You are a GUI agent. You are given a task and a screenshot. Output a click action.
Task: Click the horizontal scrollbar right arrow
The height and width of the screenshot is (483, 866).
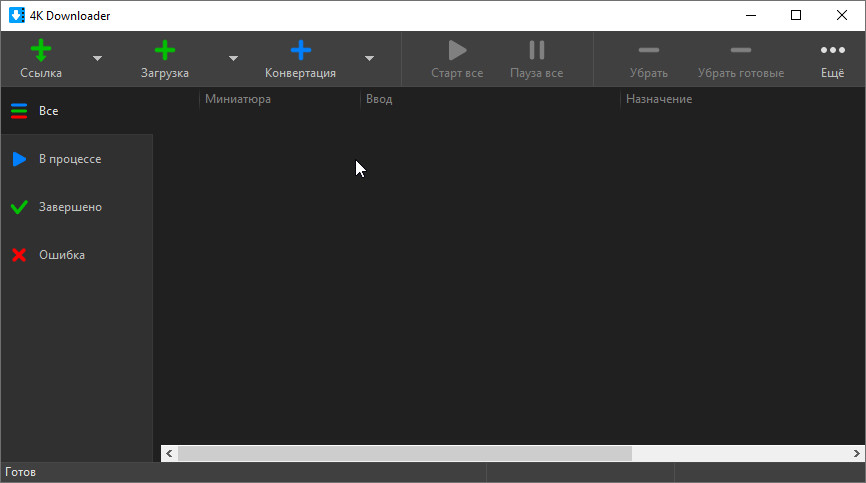coord(857,454)
